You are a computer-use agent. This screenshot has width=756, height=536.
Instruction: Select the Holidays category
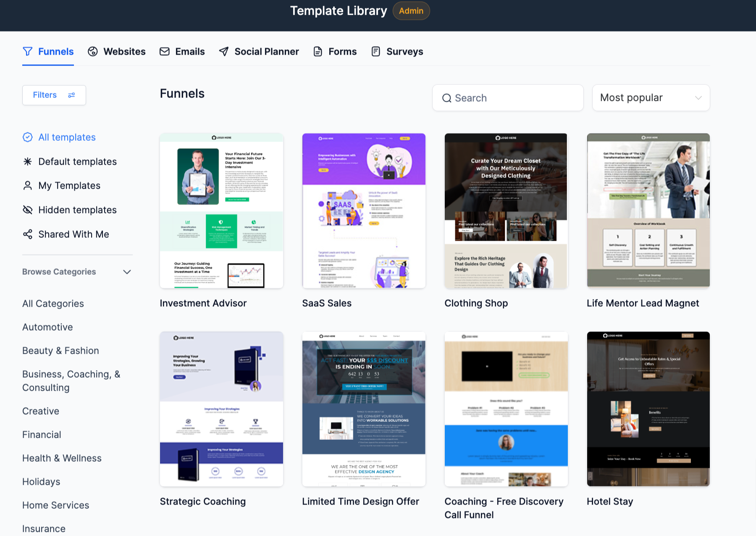click(41, 481)
